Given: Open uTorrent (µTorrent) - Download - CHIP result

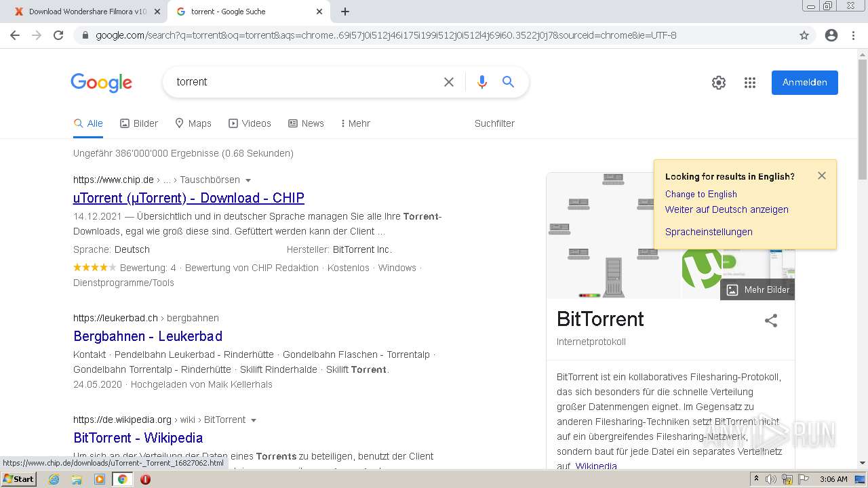Looking at the screenshot, I should [189, 198].
